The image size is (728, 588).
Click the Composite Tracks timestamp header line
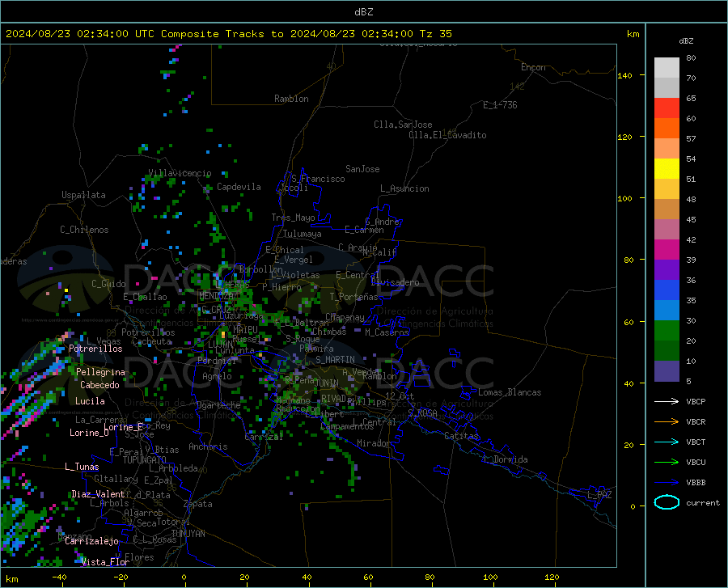(x=228, y=34)
